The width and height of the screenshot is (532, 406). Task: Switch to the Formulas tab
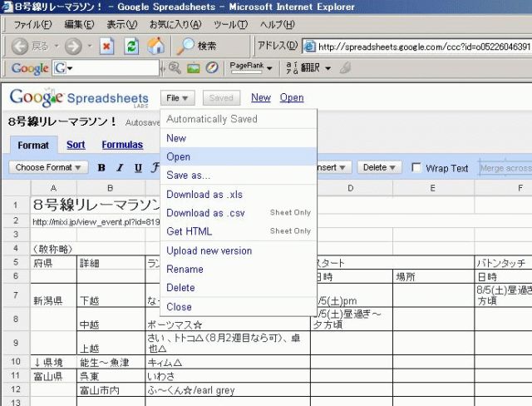pos(122,145)
